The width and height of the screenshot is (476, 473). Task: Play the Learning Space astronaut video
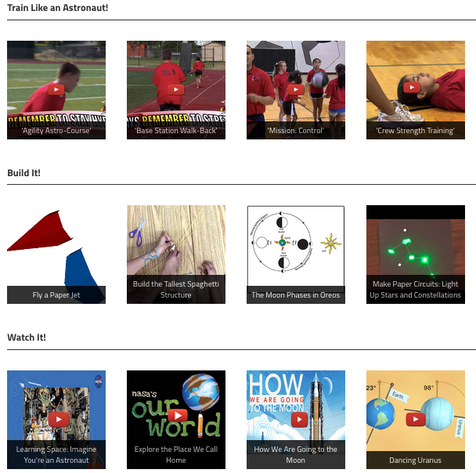[59, 419]
